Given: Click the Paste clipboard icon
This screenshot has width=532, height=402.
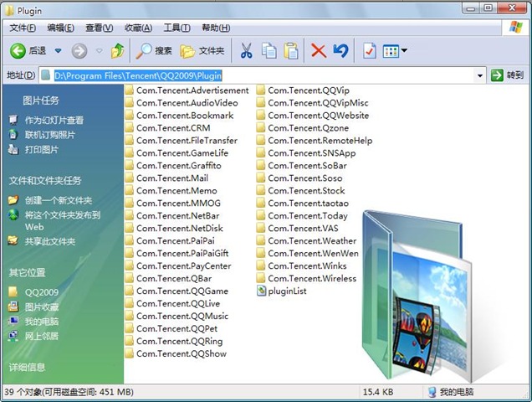Looking at the screenshot, I should (290, 51).
